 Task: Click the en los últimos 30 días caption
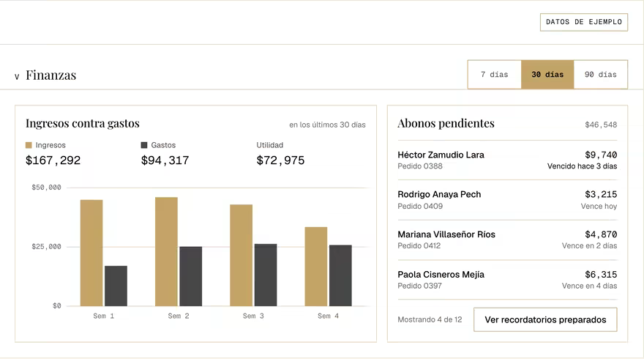(327, 125)
